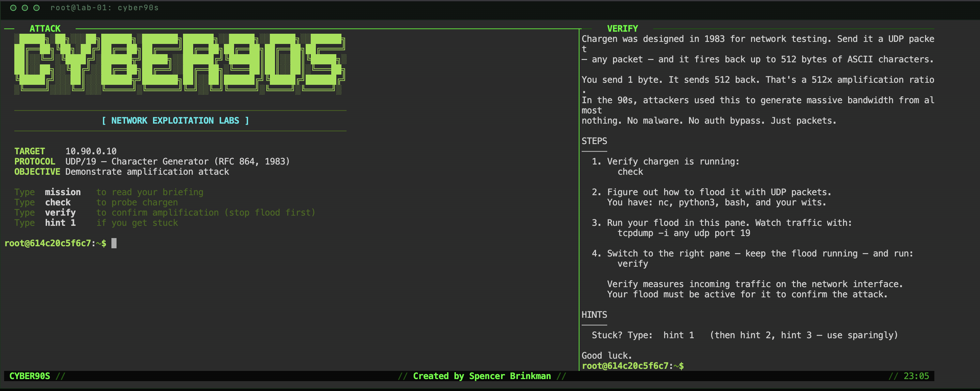980x391 pixels.
Task: Click 'Created by Spencer Brinkman' in status bar
Action: pos(482,376)
